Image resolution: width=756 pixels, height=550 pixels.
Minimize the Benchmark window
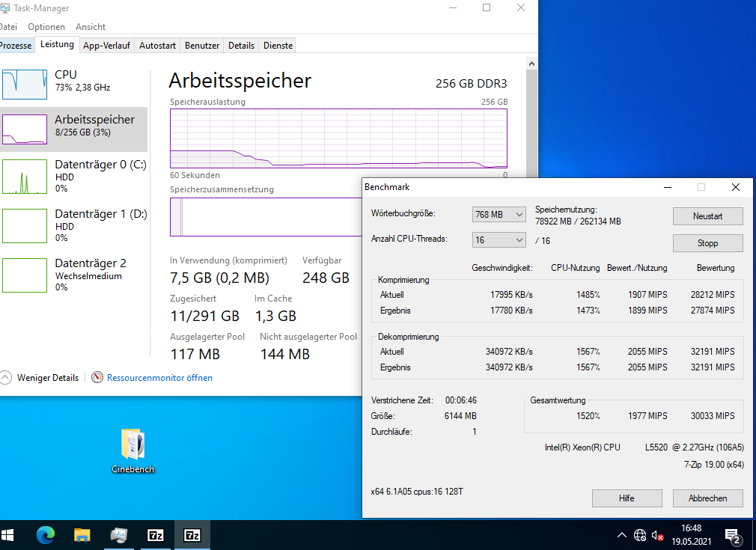click(x=667, y=187)
